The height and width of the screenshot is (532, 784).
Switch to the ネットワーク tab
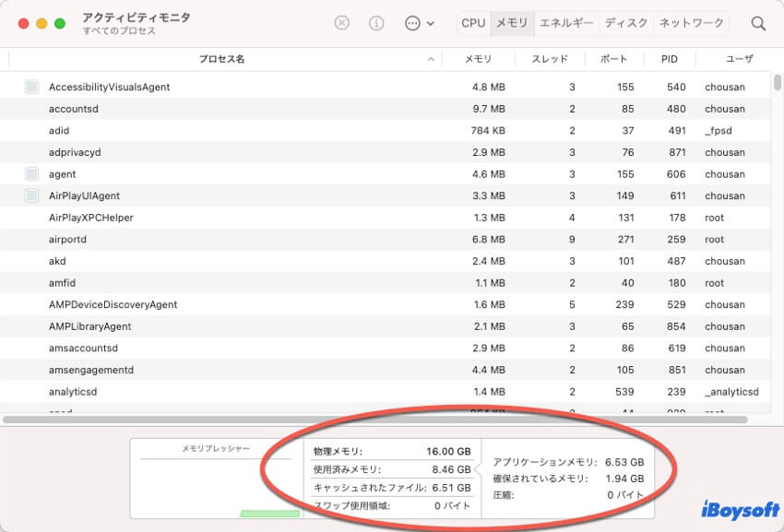pyautogui.click(x=691, y=23)
